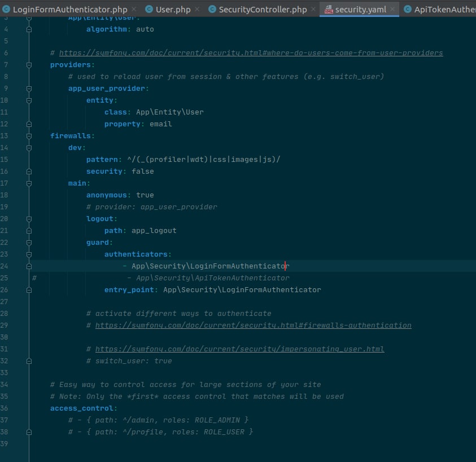Click the 'false' security value

point(143,171)
